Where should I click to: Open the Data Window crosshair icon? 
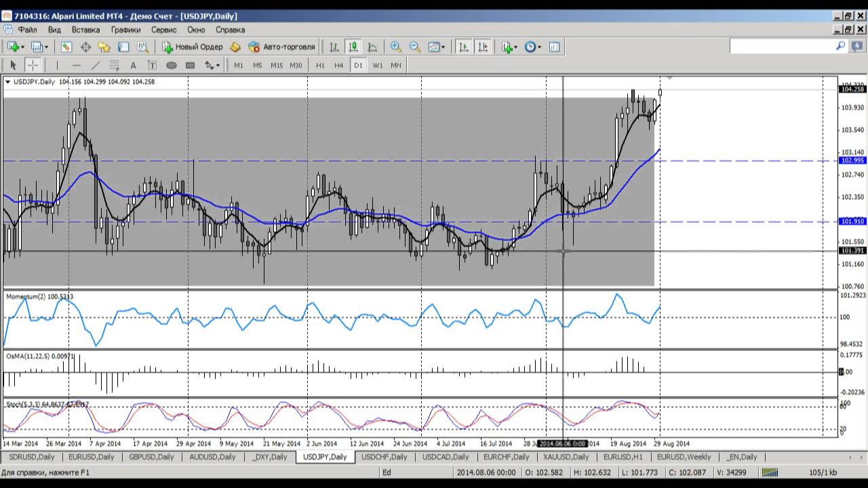85,47
